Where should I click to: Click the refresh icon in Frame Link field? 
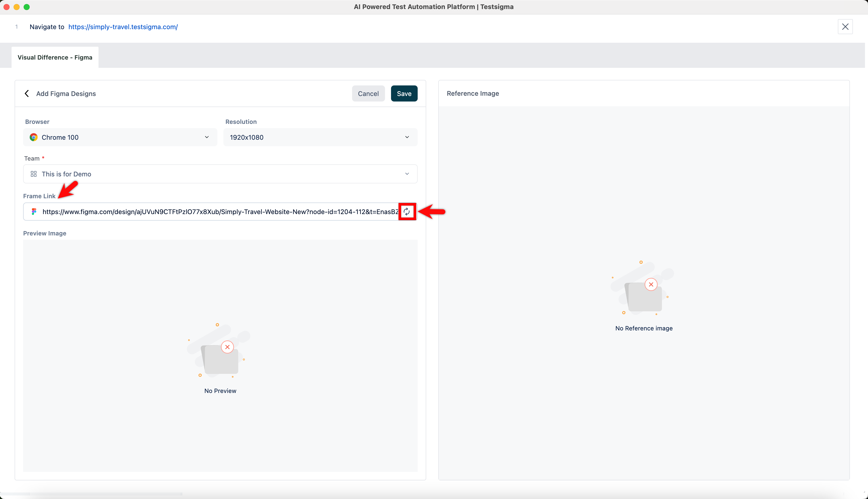click(x=407, y=212)
